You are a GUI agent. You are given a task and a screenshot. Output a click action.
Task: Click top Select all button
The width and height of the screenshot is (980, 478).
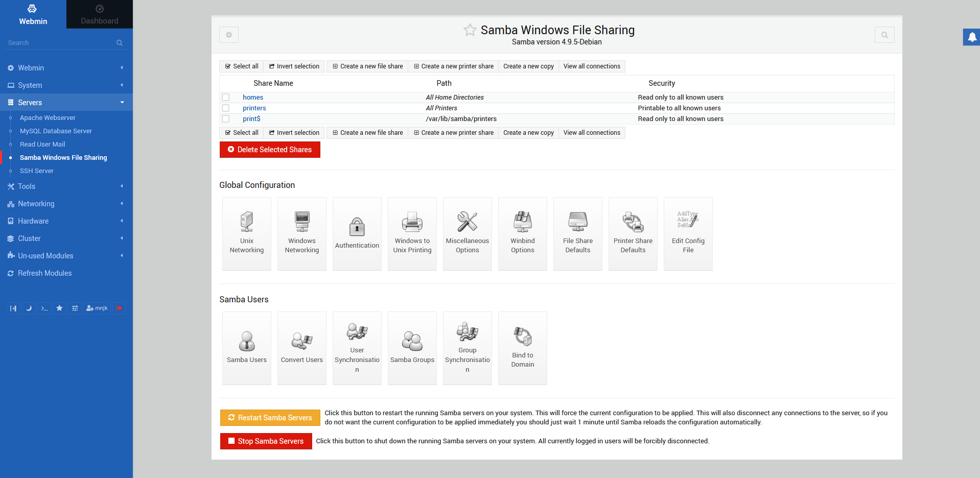(242, 66)
